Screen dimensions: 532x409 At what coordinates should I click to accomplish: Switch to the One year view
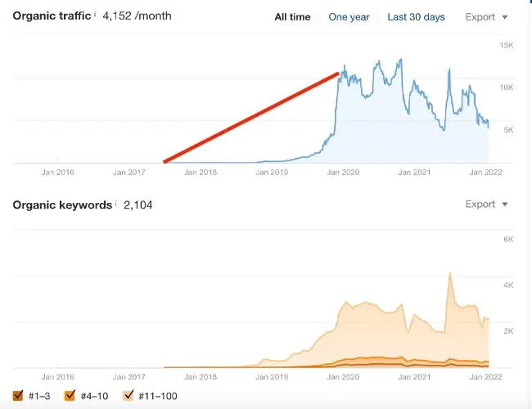[349, 16]
